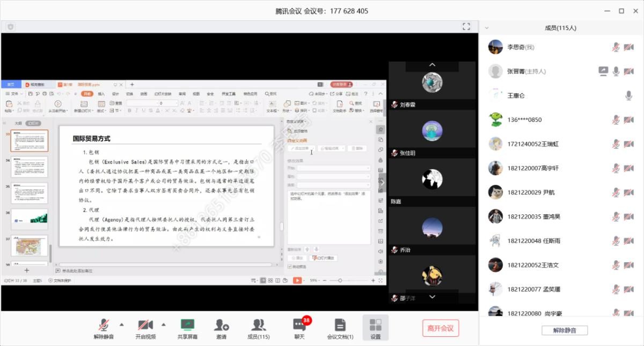Viewport: 644px width, 346px height.
Task: Enter fullscreen for the shared screen
Action: (466, 26)
